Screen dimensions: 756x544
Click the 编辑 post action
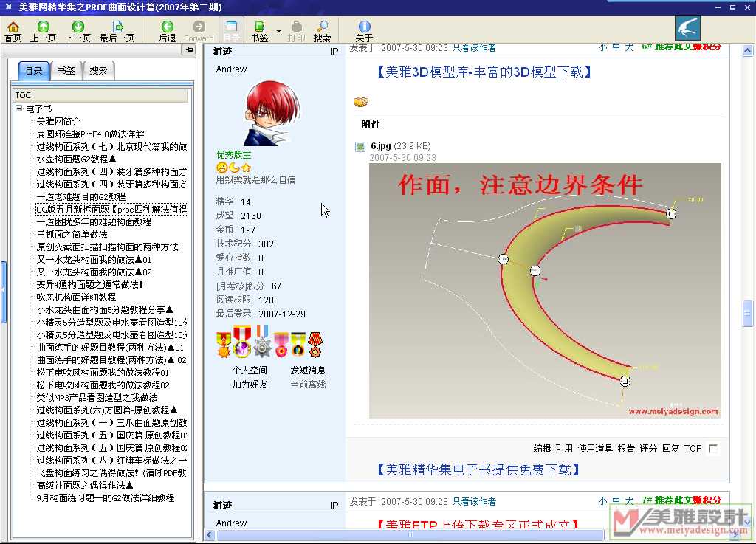point(542,449)
